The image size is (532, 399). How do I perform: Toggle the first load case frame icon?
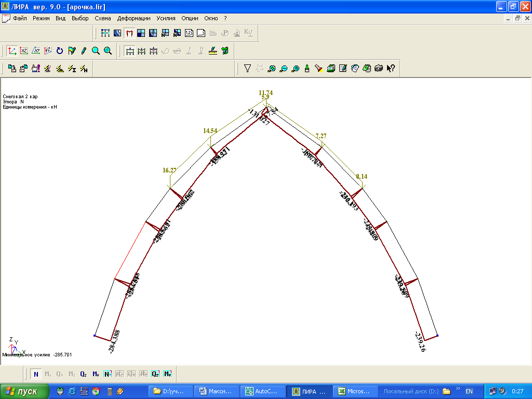click(x=129, y=51)
